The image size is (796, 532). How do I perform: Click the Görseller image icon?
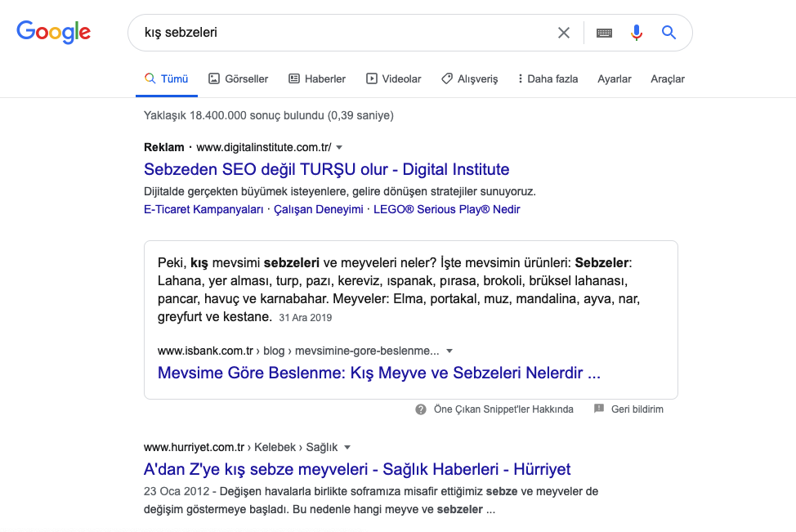(x=214, y=78)
